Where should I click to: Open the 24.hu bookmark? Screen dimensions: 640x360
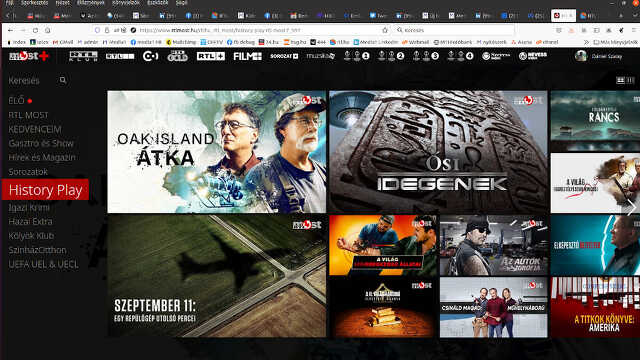pos(270,42)
